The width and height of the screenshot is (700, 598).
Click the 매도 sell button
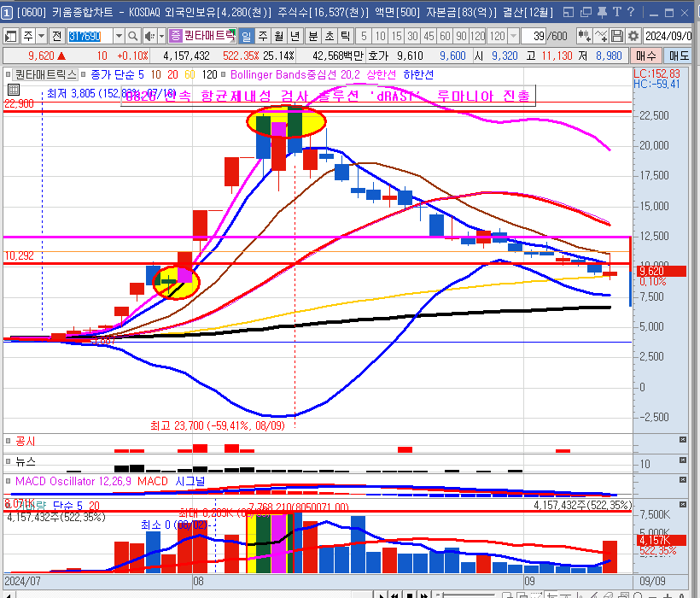(x=680, y=55)
